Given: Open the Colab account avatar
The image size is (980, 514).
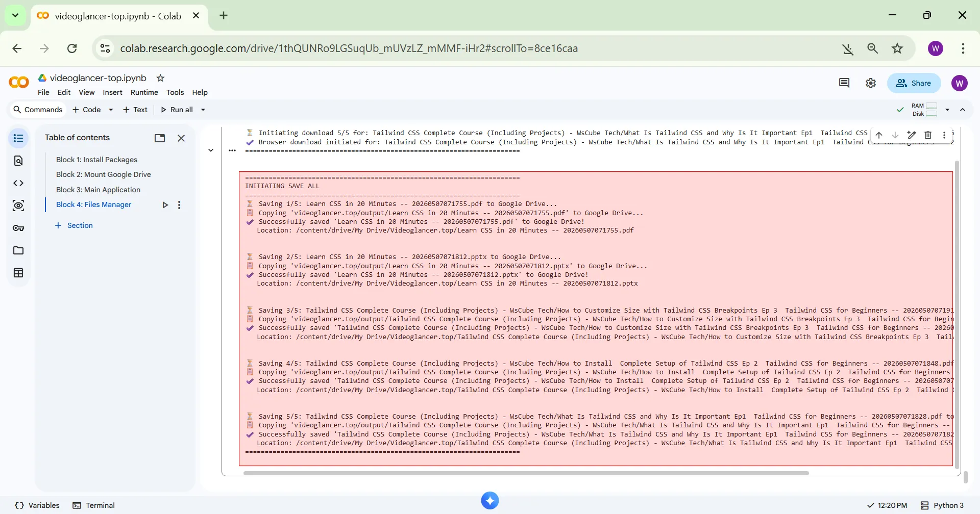Looking at the screenshot, I should tap(960, 83).
